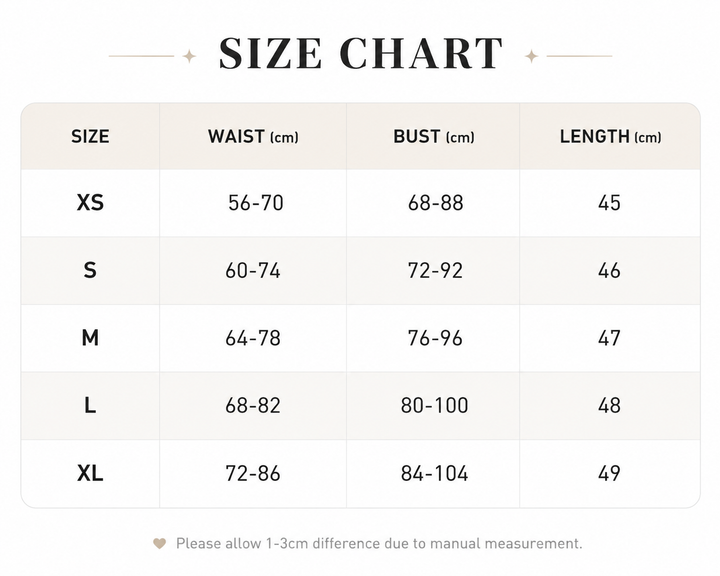Click the M size row label
Viewport: 720px width, 576px height.
[90, 338]
